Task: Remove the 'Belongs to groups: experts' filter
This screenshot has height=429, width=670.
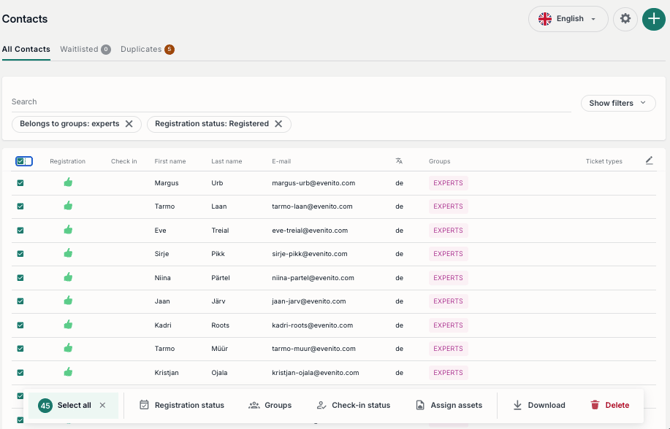Action: click(x=129, y=124)
